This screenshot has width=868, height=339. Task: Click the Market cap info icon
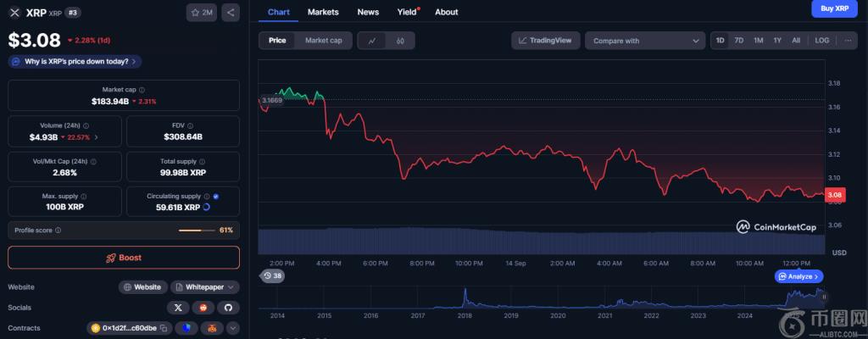(x=142, y=90)
